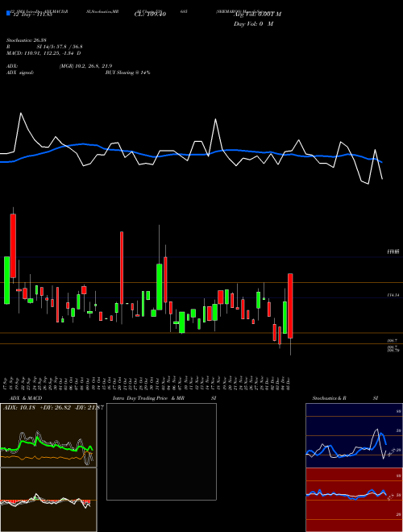Viewport: 403px width, 532px height.
Task: Open the MACD histogram panel below ADX
Action: tap(48, 500)
